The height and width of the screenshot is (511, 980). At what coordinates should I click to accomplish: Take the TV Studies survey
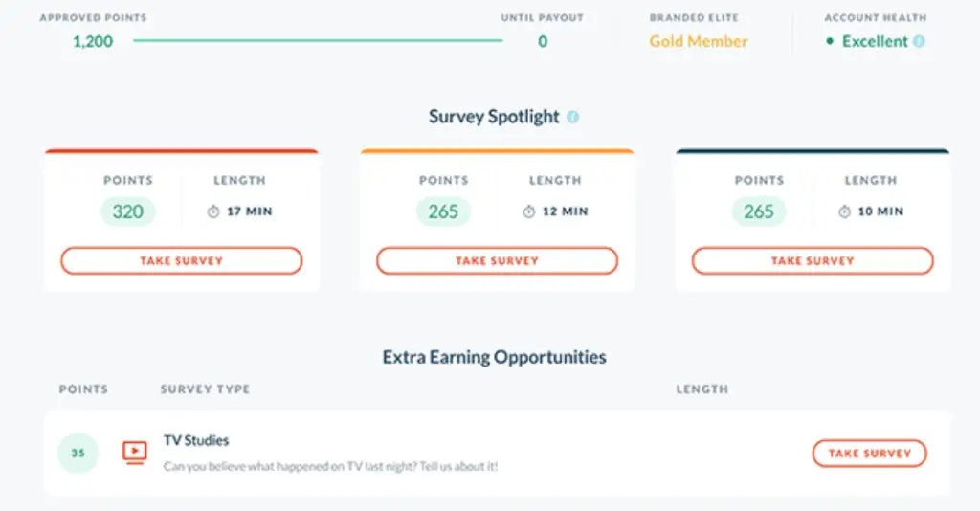coord(869,454)
